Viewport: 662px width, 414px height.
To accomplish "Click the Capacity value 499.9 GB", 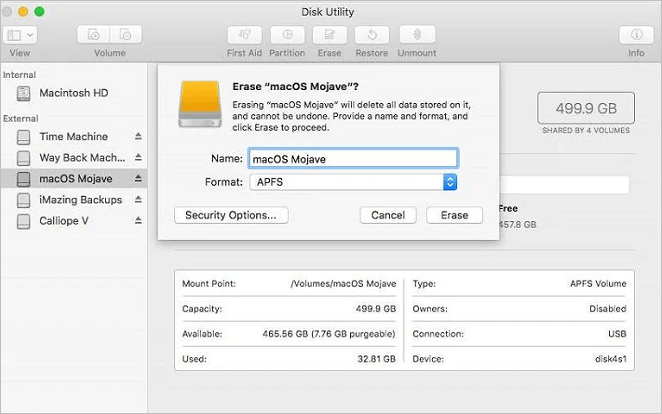I will (x=376, y=309).
